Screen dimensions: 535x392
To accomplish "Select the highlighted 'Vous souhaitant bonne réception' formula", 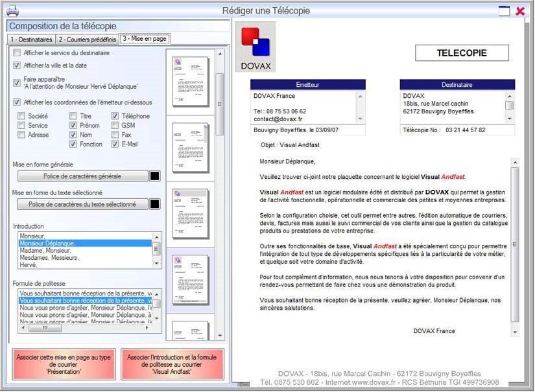I will point(84,301).
